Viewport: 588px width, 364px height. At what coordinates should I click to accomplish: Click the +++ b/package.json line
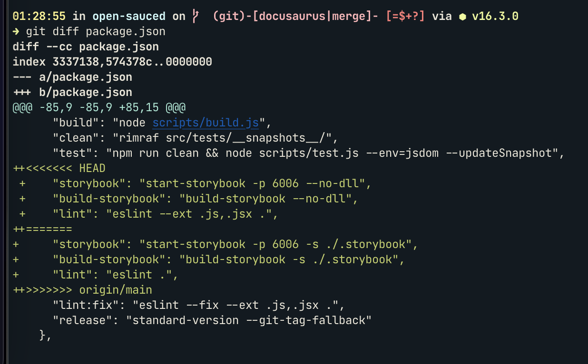coord(72,93)
